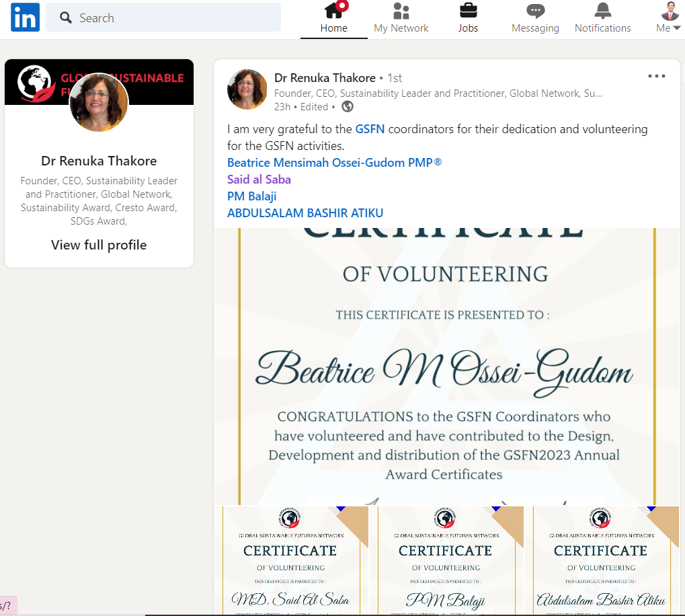685x616 pixels.
Task: Click the post author's profile photo
Action: tap(247, 89)
